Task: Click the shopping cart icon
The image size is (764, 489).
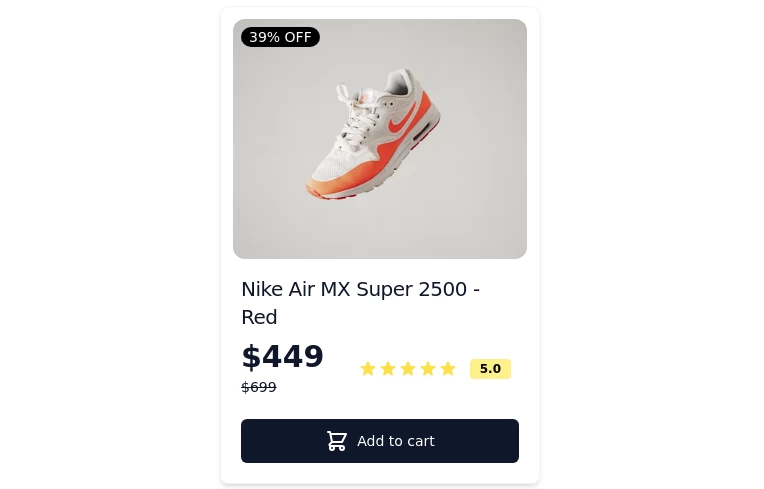Action: [x=337, y=441]
